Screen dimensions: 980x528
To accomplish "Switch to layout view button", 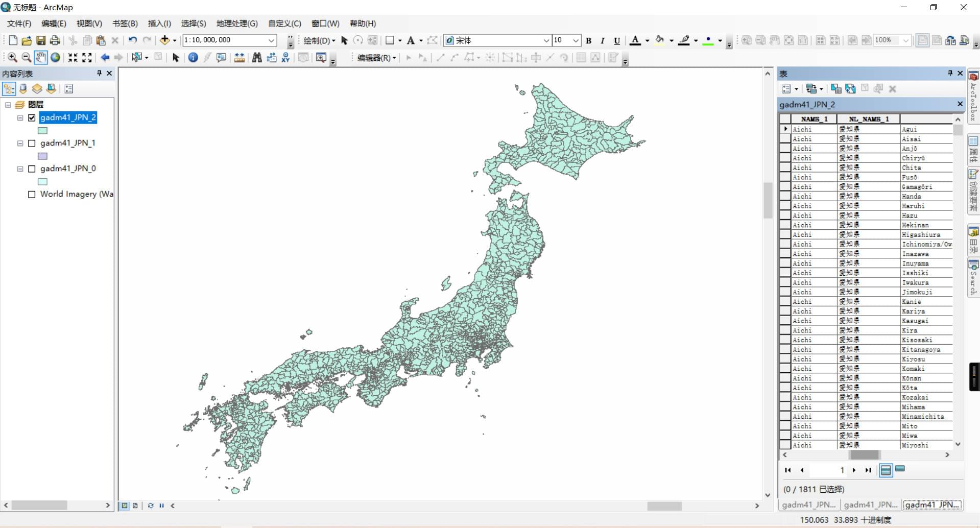I will click(x=135, y=506).
